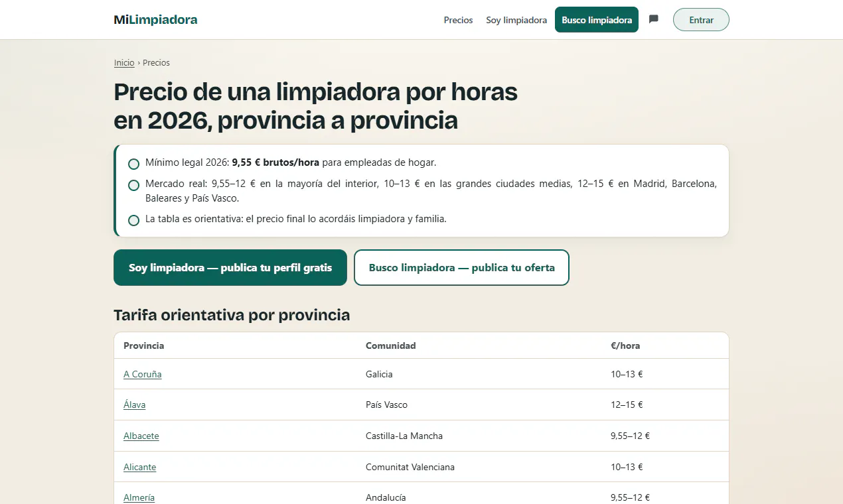Click the 'País Vasco' table cell
The width and height of the screenshot is (843, 504).
point(386,405)
